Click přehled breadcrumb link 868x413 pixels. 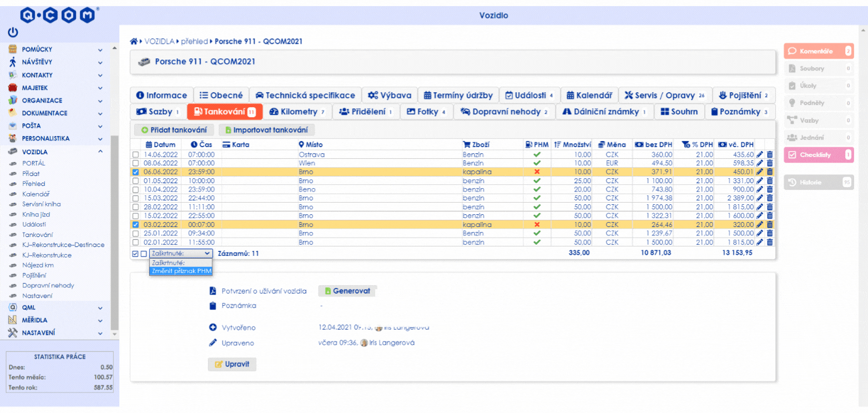pos(194,42)
